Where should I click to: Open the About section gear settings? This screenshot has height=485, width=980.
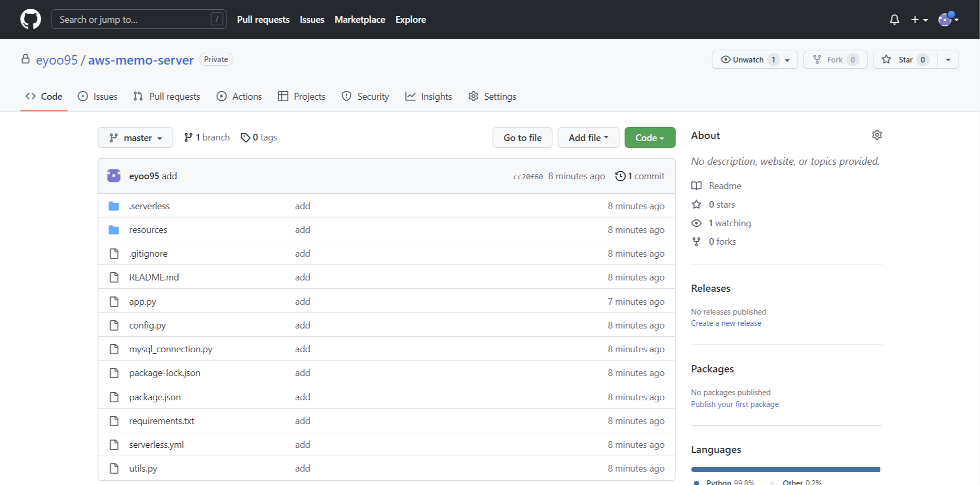tap(877, 135)
